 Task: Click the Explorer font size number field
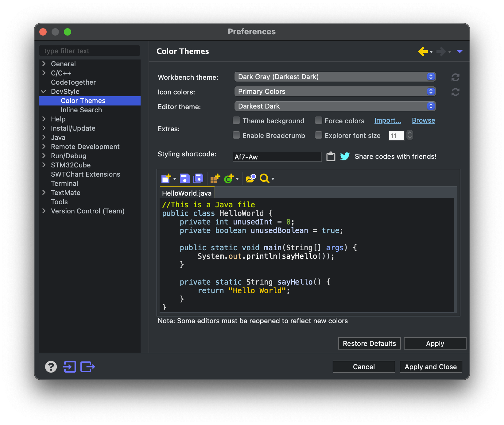396,136
